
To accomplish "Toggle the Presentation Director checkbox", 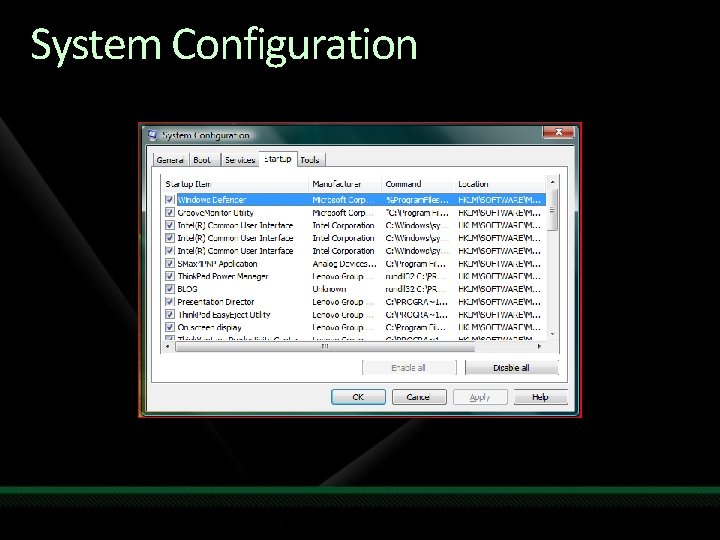I will [169, 302].
